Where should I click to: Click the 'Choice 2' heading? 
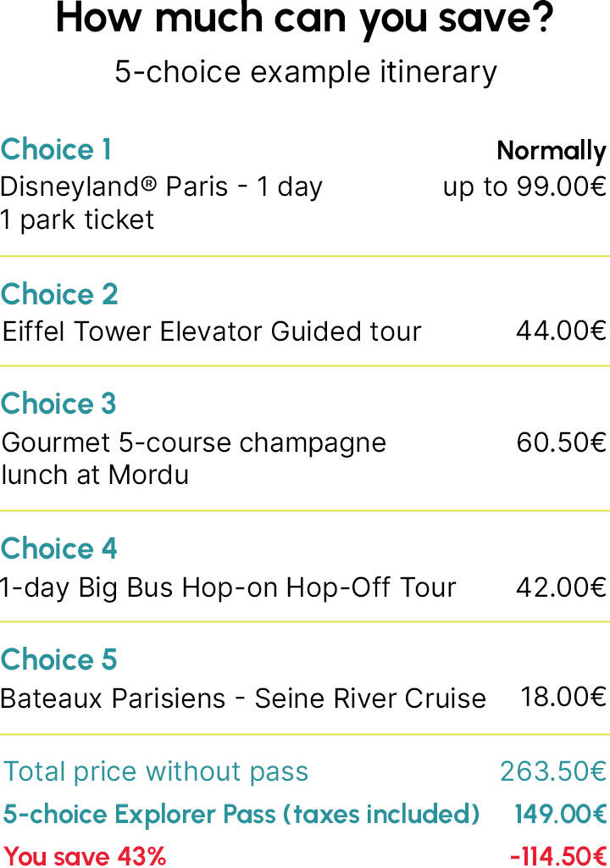59,294
